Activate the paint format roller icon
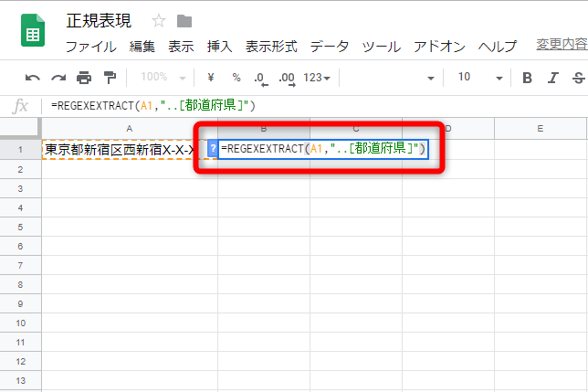The height and width of the screenshot is (392, 588). tap(110, 78)
